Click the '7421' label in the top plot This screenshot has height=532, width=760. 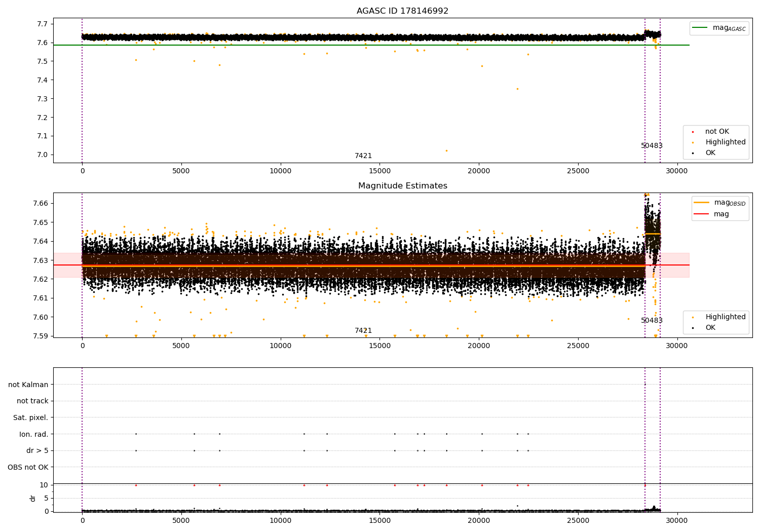363,156
